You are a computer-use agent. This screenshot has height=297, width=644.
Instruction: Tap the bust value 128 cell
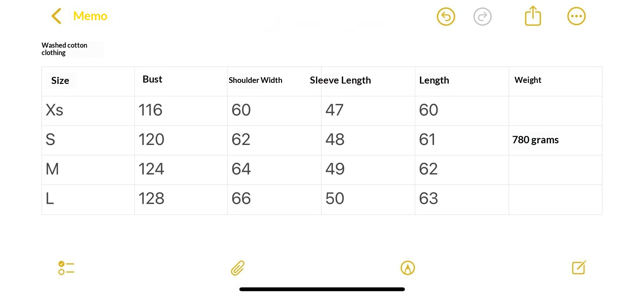tap(151, 199)
